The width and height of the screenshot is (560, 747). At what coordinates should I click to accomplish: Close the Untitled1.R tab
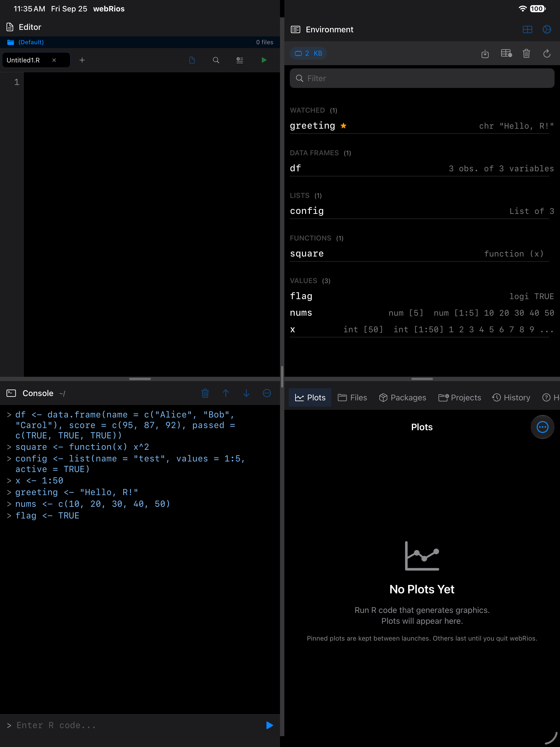pos(54,60)
